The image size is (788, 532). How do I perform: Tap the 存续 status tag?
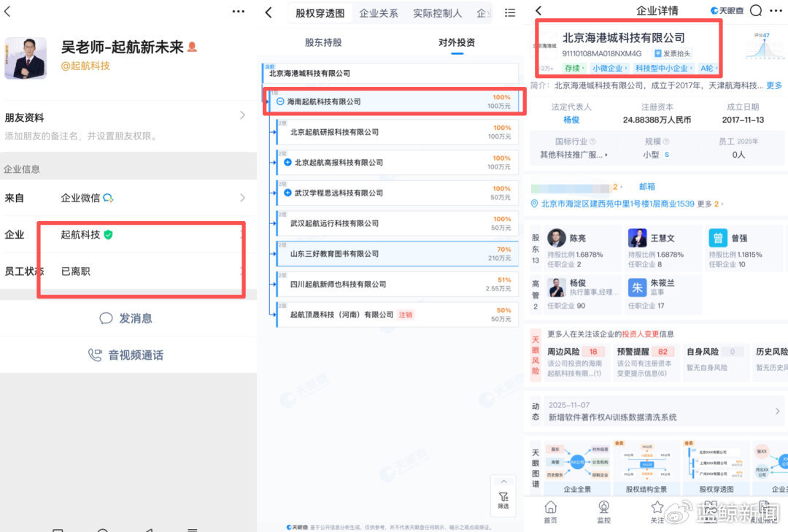(573, 69)
